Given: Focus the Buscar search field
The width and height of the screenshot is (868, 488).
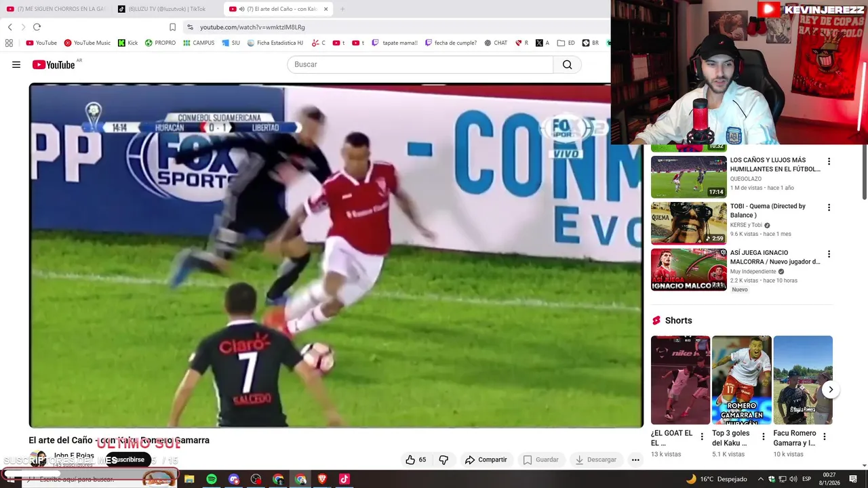Looking at the screenshot, I should click(x=420, y=64).
